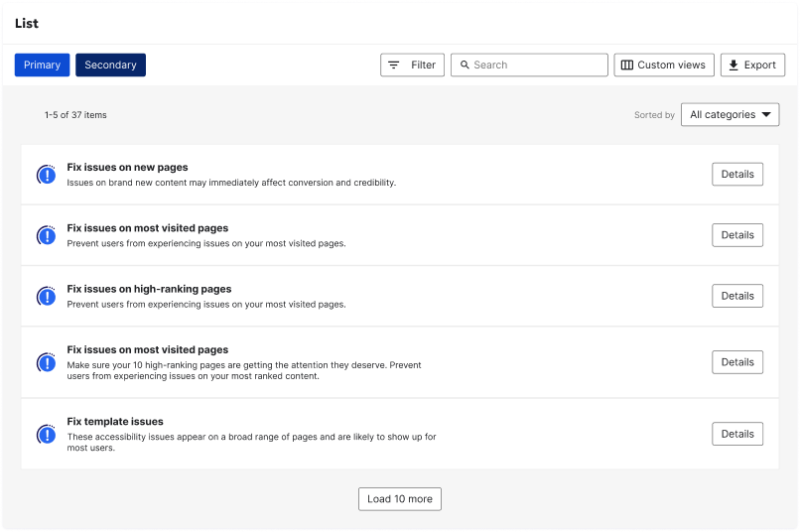Open Details for first 'most visited pages' item

tap(736, 235)
